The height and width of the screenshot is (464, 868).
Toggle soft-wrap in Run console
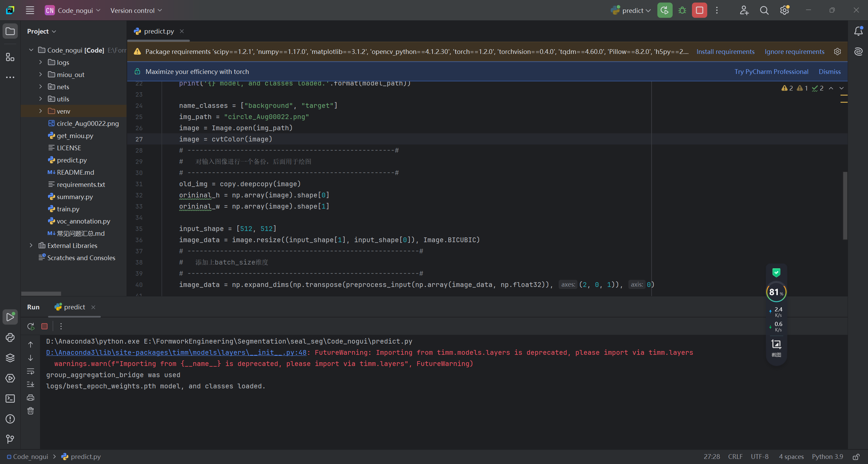[x=31, y=371]
